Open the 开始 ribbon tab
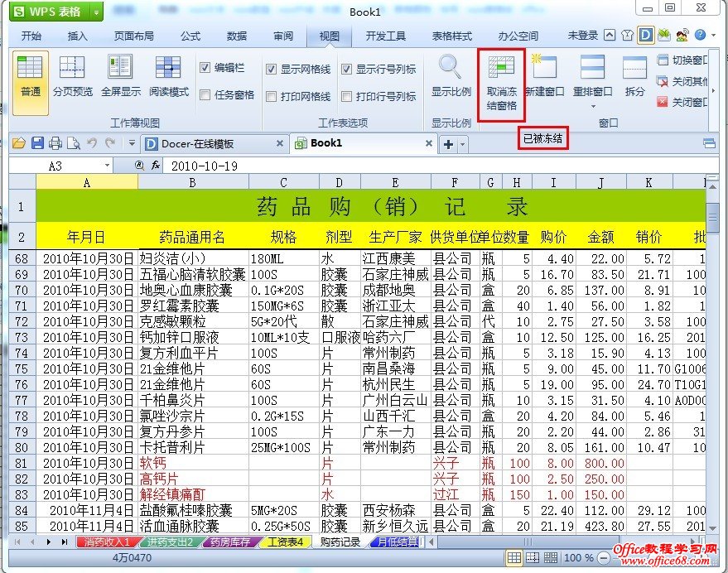Image resolution: width=728 pixels, height=573 pixels. (x=31, y=36)
